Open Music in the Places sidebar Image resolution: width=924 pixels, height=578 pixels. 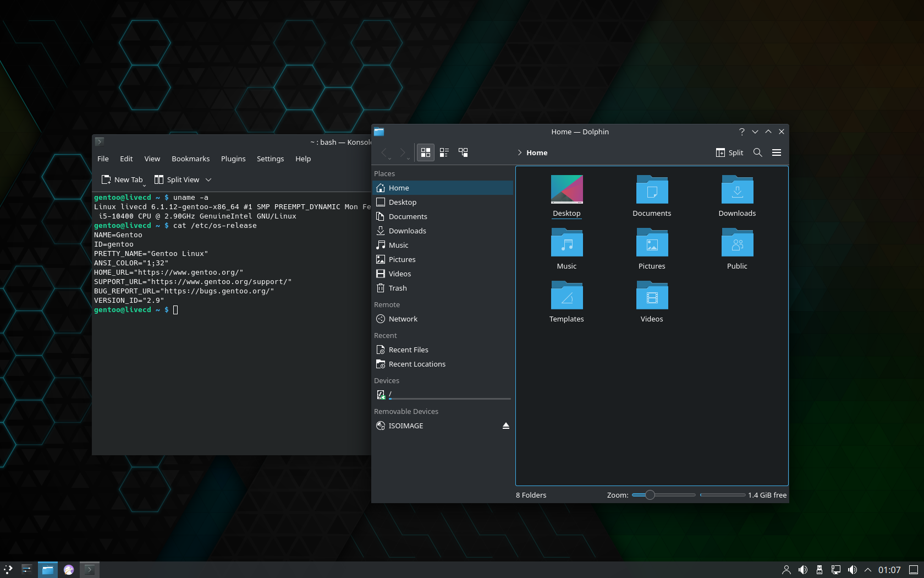(443, 245)
